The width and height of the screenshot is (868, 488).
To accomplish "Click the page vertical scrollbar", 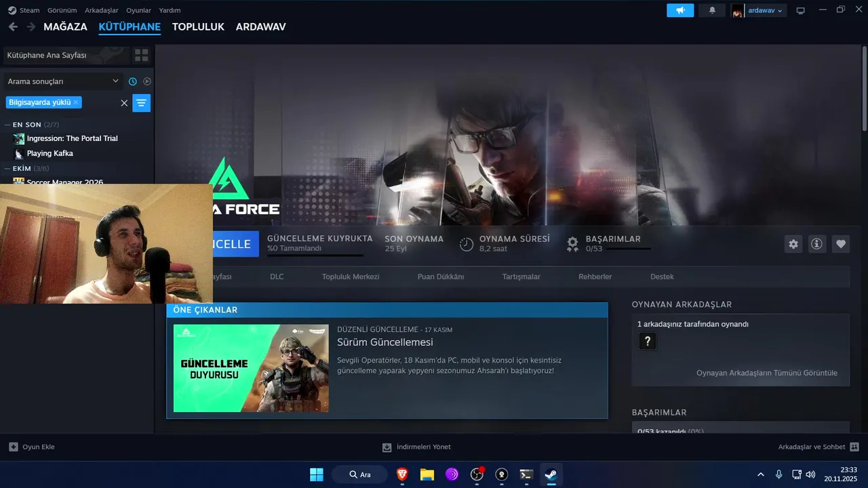I will 864,90.
